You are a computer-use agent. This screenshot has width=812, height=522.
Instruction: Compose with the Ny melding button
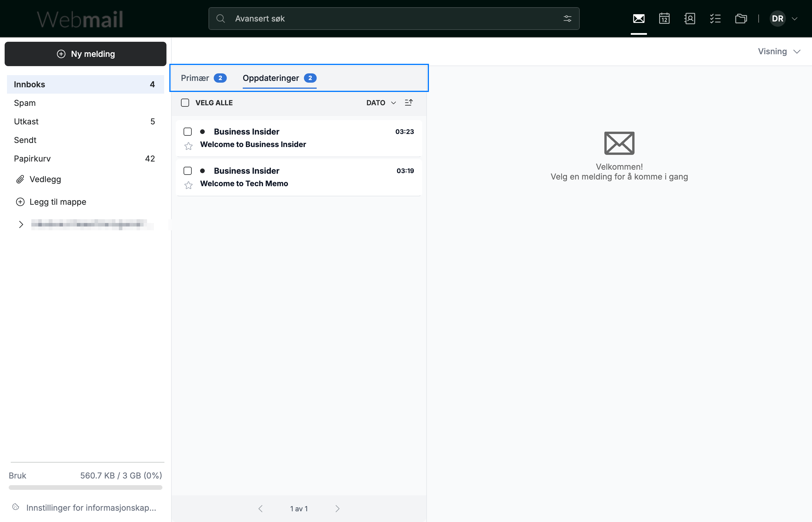85,54
